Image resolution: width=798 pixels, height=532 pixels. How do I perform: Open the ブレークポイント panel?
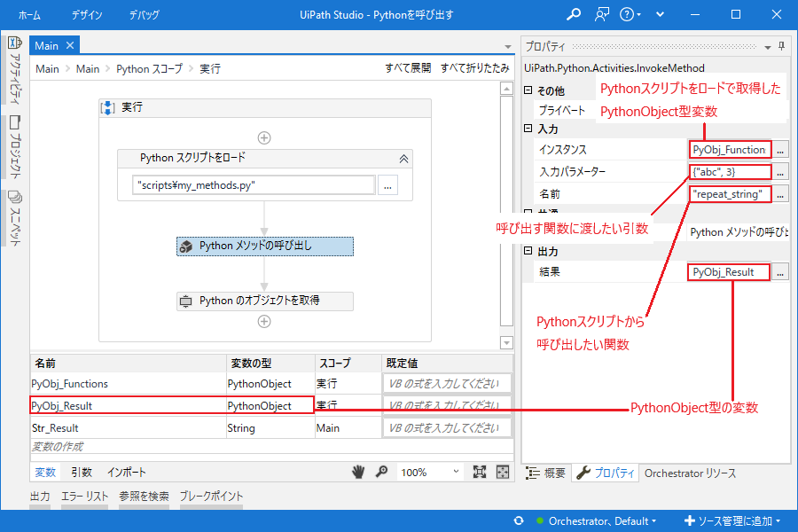211,497
